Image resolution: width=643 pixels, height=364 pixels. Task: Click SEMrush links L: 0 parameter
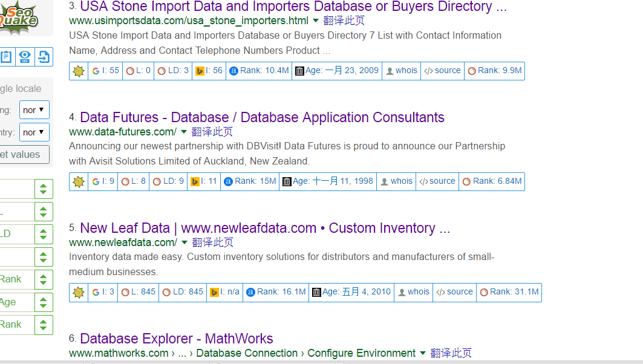(138, 71)
